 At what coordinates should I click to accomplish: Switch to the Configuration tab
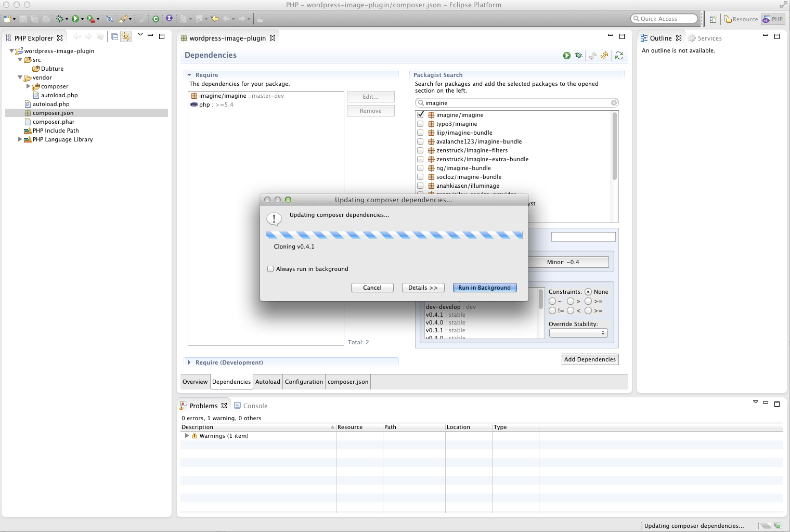tap(304, 382)
